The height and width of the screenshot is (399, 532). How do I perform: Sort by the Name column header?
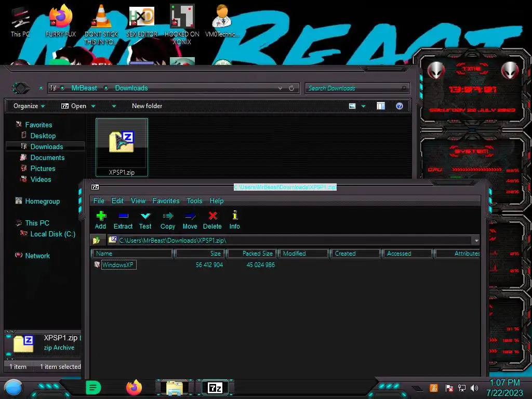[132, 254]
